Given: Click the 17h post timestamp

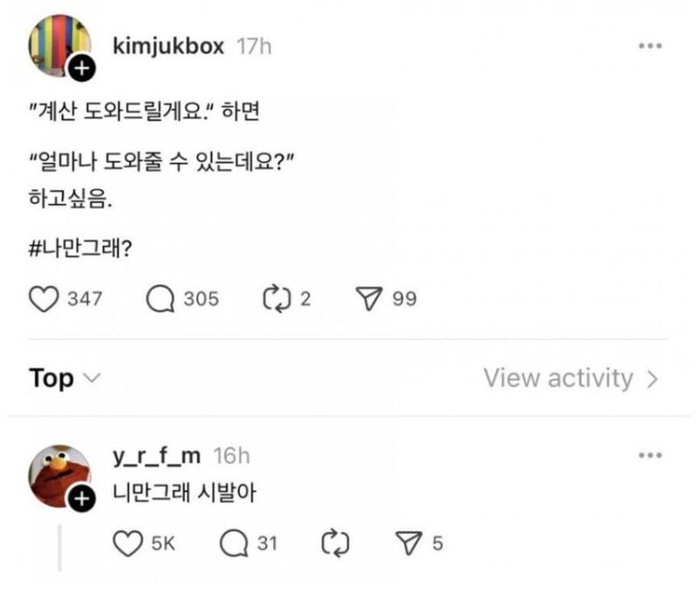Looking at the screenshot, I should (x=255, y=46).
